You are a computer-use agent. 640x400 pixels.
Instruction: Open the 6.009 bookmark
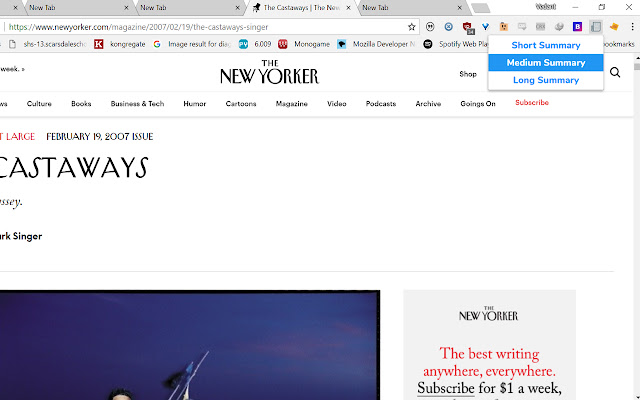(255, 44)
